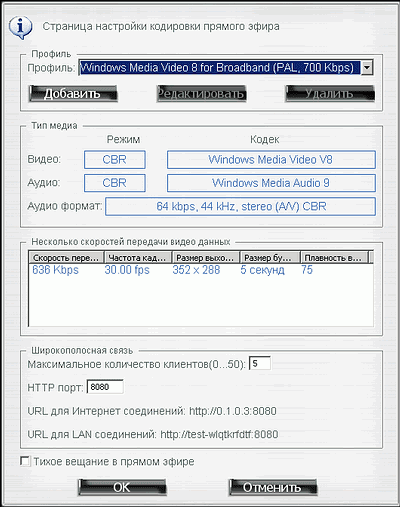Click the Добавить button
The height and width of the screenshot is (507, 400).
point(73,94)
